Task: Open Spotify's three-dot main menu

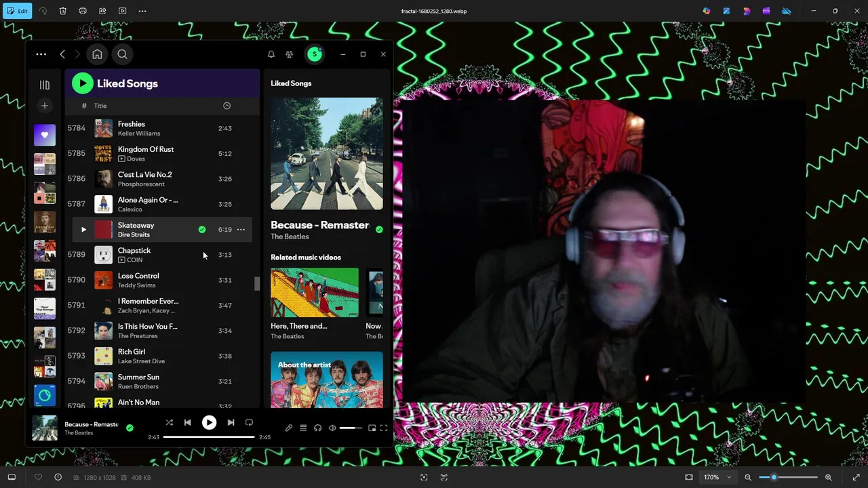Action: pos(41,54)
